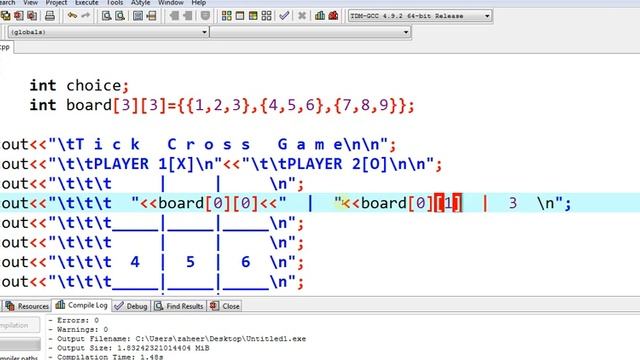Click the Redo toolbar arrow
Viewport: 640px width, 360px height.
pyautogui.click(x=86, y=16)
